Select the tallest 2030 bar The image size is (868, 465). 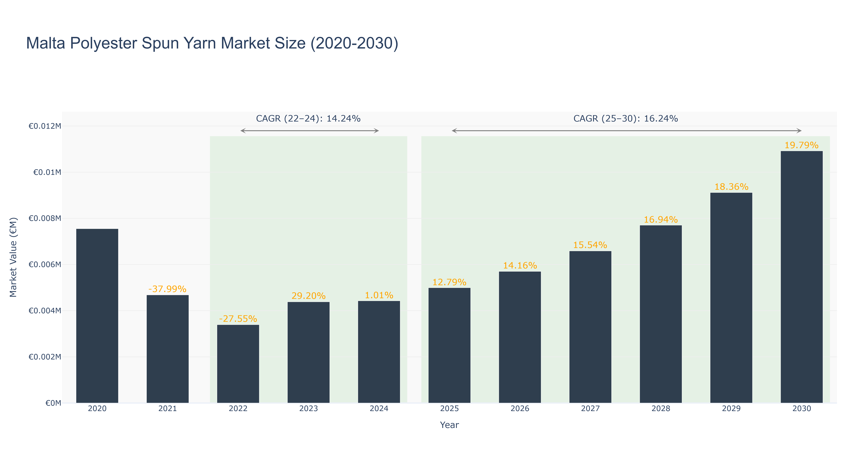coord(801,277)
